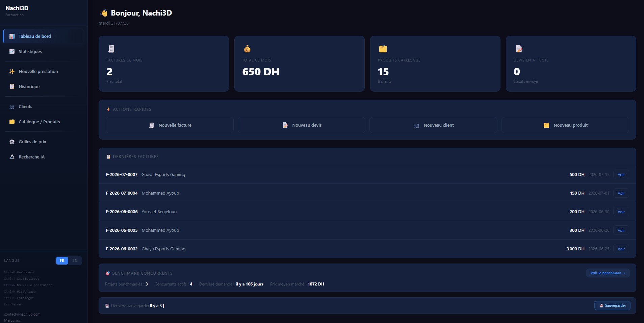Click the 1072 DH market price value

coord(316,284)
